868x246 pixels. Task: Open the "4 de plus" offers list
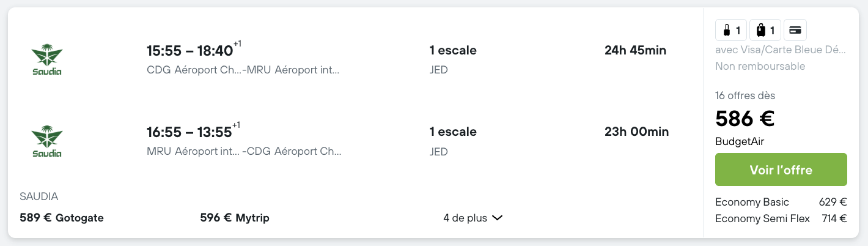pos(473,218)
